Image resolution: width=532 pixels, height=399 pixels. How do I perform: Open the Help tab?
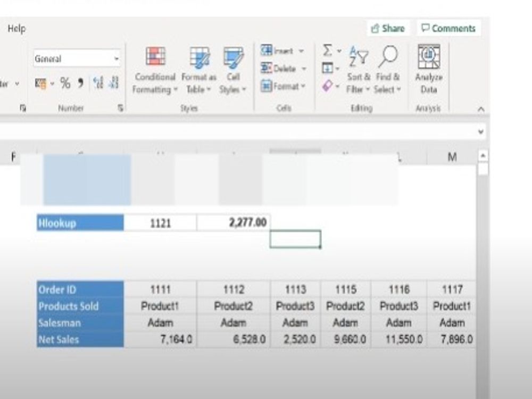click(16, 29)
